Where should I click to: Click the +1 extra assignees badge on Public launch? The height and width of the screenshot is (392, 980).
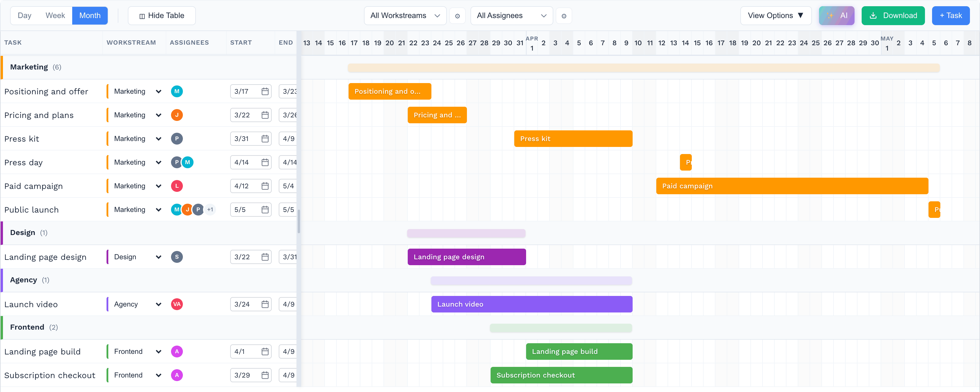(210, 210)
